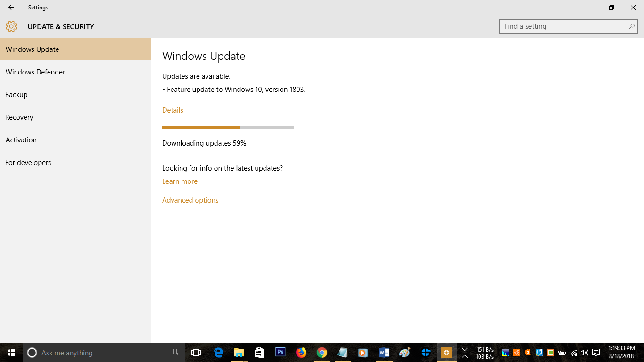Click the multicolor chart tray icon

click(505, 353)
